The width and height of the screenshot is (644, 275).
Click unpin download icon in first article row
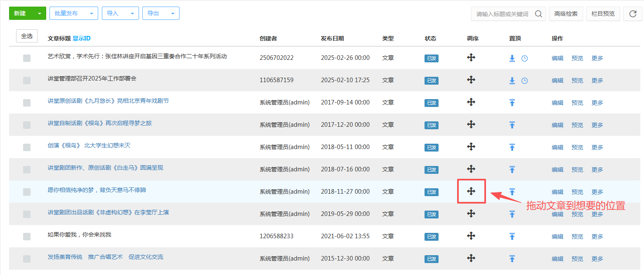(x=512, y=58)
